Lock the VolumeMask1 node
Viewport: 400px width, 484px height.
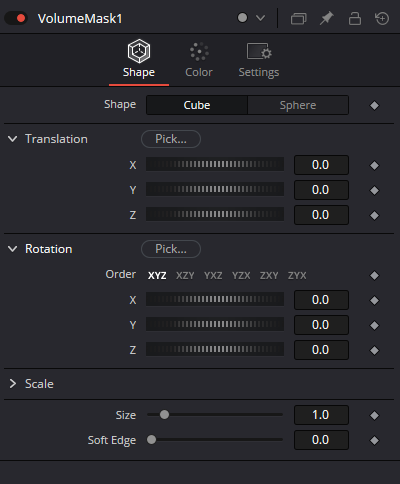point(355,18)
